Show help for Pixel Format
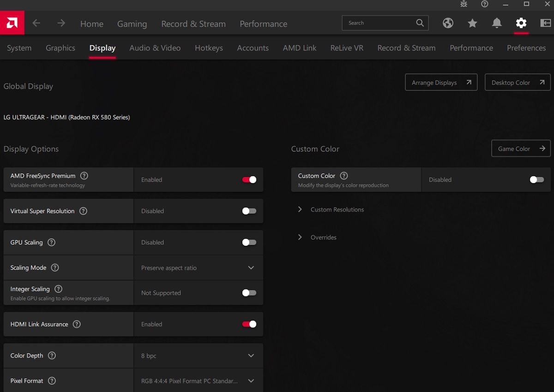Image resolution: width=554 pixels, height=392 pixels. click(x=52, y=381)
